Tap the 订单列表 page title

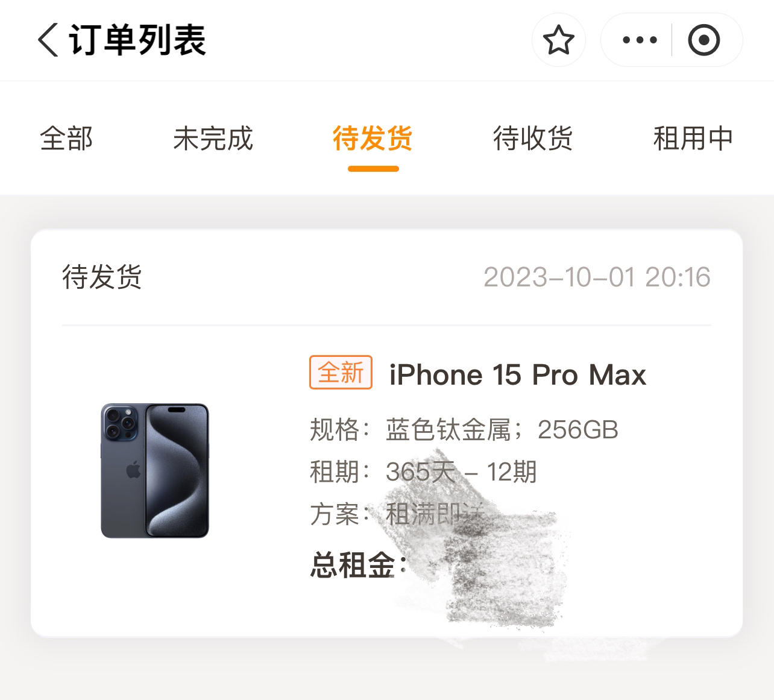pyautogui.click(x=138, y=40)
